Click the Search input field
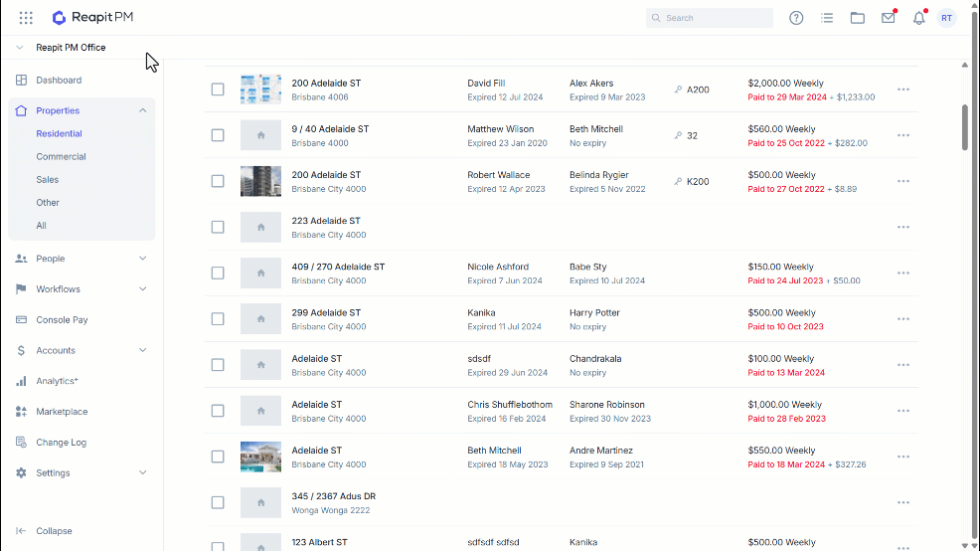 point(710,18)
